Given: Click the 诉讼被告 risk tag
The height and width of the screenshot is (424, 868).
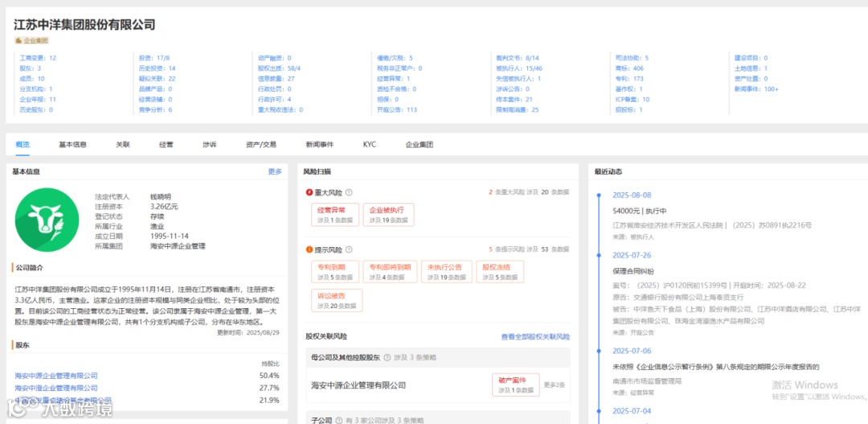Looking at the screenshot, I should 337,300.
